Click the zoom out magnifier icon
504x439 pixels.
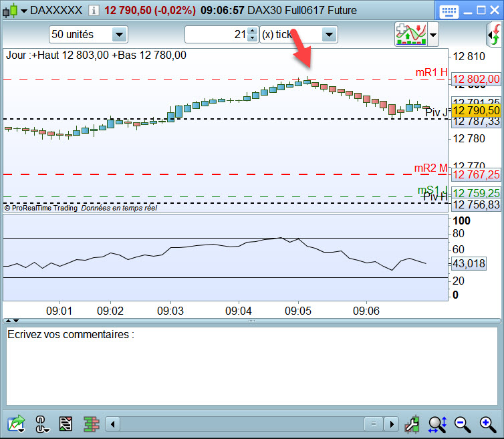click(x=463, y=424)
